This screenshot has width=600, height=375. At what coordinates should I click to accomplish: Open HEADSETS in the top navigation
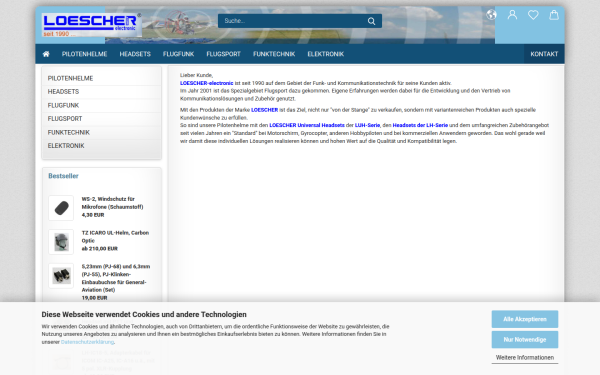point(135,54)
